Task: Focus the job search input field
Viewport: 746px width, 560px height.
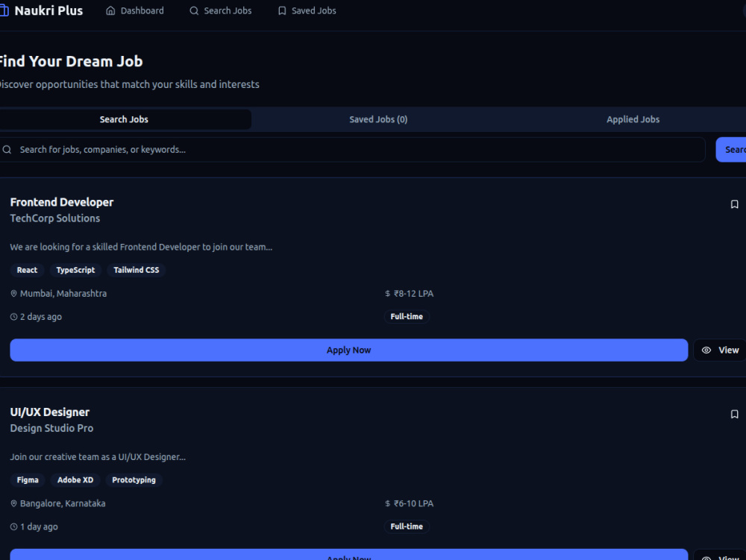Action: (352, 150)
